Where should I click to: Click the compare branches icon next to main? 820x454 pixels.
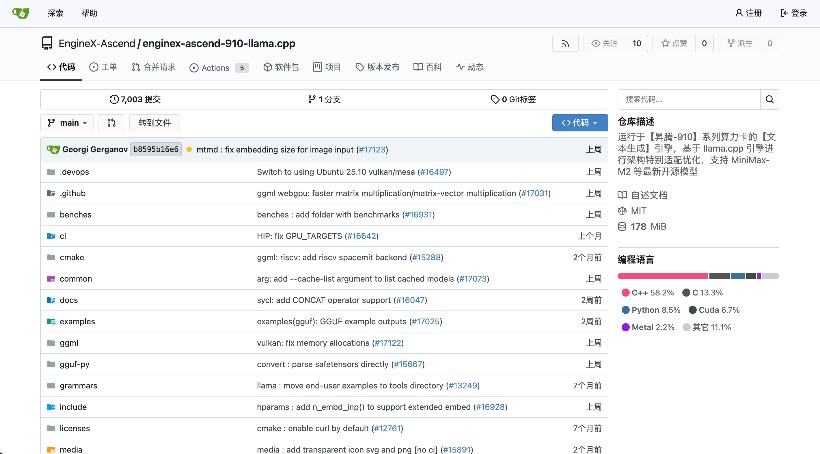coord(111,123)
